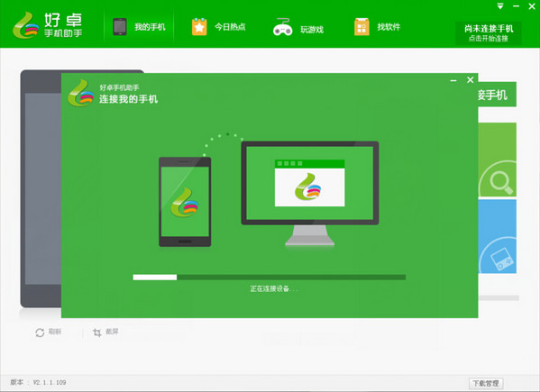Click the 截屏 screenshot crop icon
Viewport: 540px width, 392px height.
coord(97,333)
